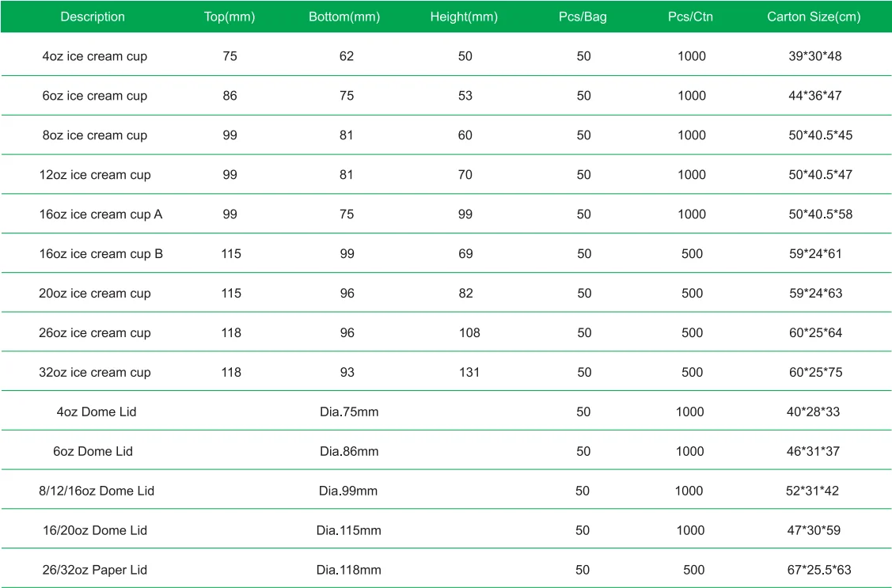
Task: Click the 16oz ice cream cup B label
Action: tap(101, 254)
